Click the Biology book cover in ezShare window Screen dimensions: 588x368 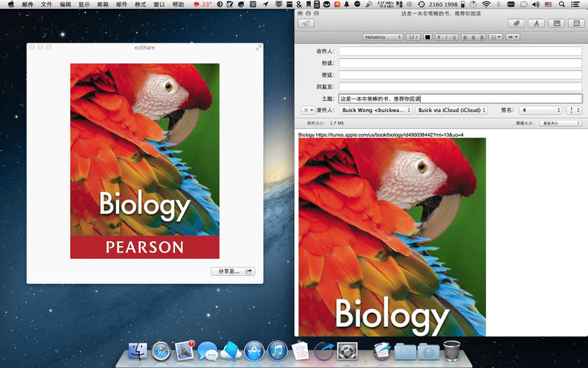pyautogui.click(x=145, y=160)
